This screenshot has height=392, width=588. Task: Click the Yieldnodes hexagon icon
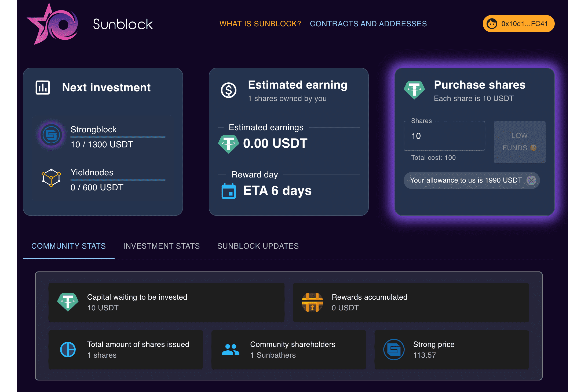pyautogui.click(x=51, y=178)
